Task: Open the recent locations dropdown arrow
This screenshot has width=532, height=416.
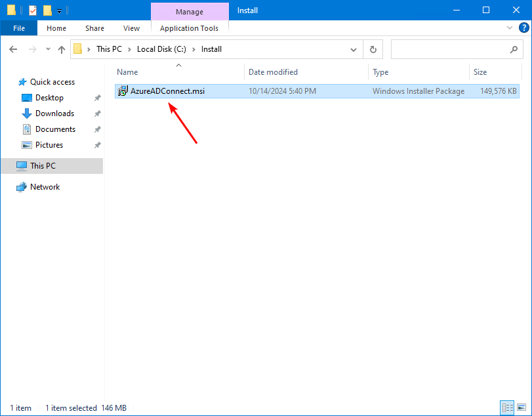Action: 48,49
